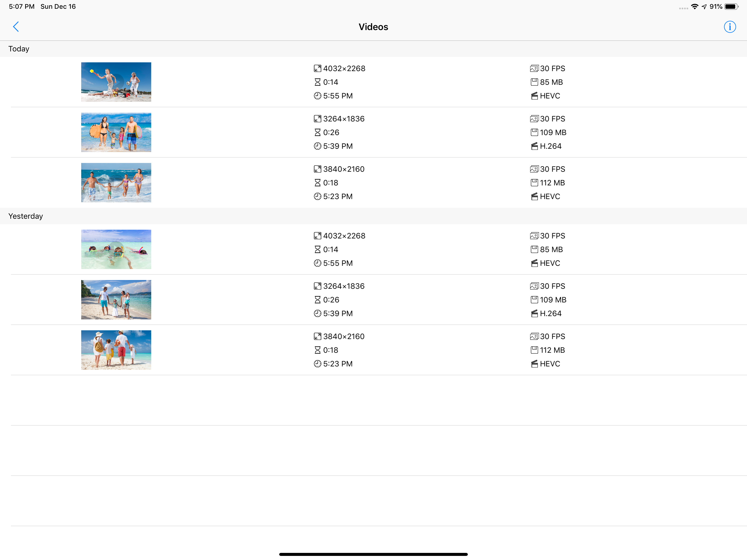Open the Today beach sandcastle video thumbnail
747x560 pixels.
click(x=116, y=82)
